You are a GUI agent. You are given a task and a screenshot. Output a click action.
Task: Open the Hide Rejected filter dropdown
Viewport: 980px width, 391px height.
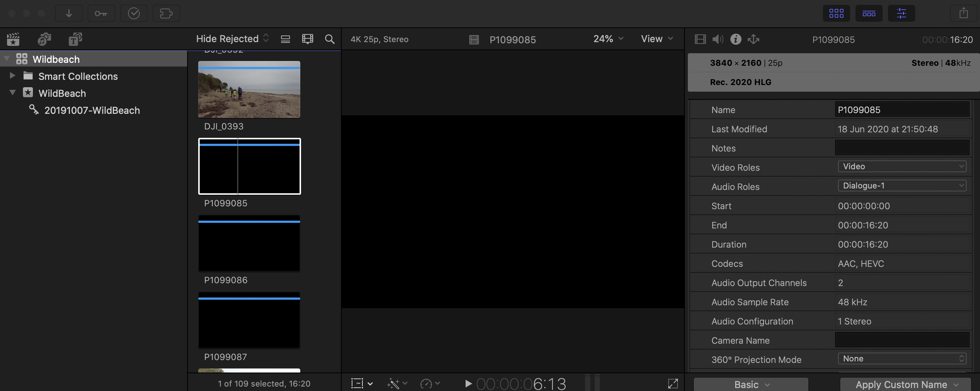[x=233, y=39]
